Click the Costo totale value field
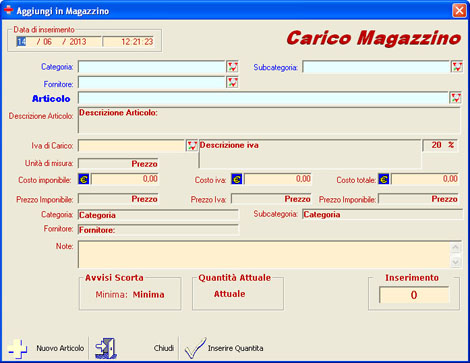470x363 pixels. coord(425,179)
